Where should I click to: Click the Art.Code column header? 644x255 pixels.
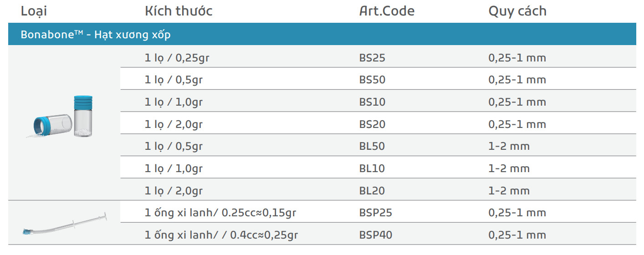(387, 11)
